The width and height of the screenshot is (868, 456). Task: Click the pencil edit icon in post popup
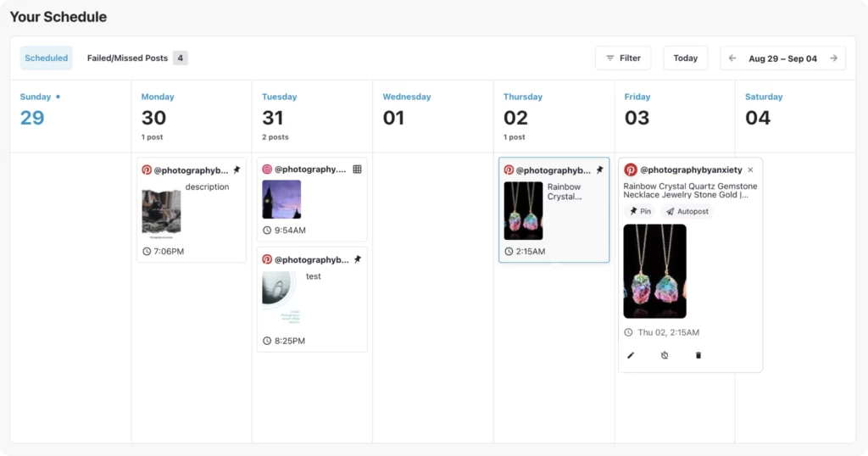(631, 355)
